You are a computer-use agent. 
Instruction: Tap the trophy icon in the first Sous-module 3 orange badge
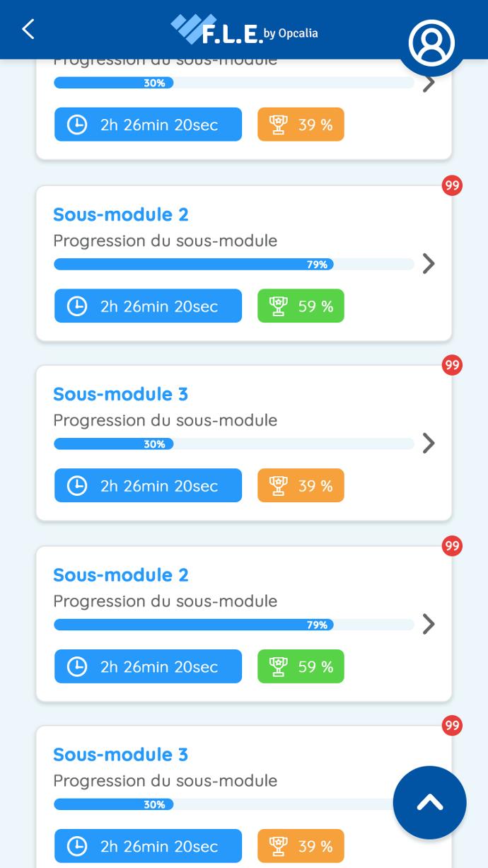pos(279,485)
